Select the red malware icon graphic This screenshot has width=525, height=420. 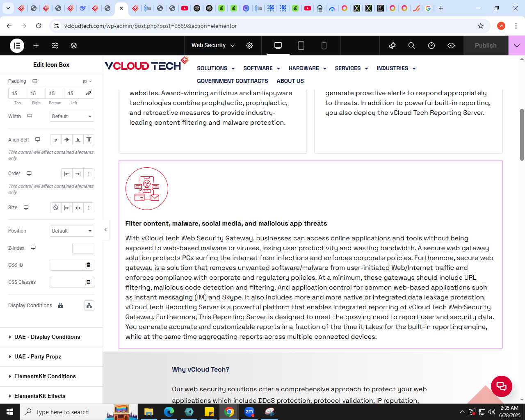[147, 189]
